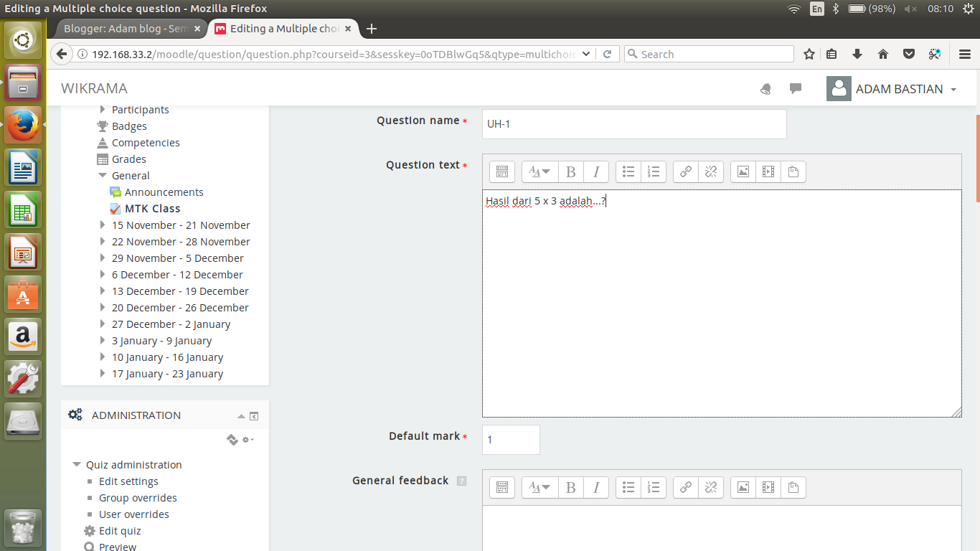The height and width of the screenshot is (551, 980).
Task: Click inside the Default mark input field
Action: [510, 439]
